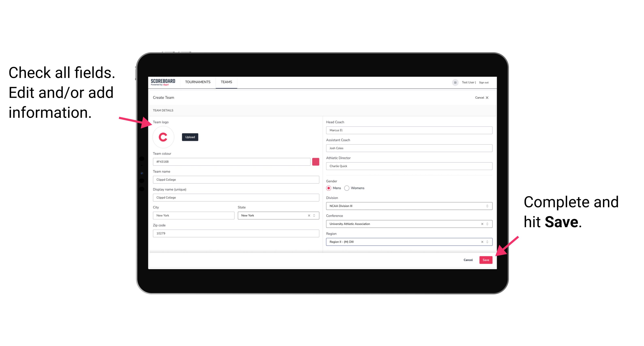This screenshot has width=644, height=346.
Task: Click the red C team logo icon
Action: coord(163,136)
